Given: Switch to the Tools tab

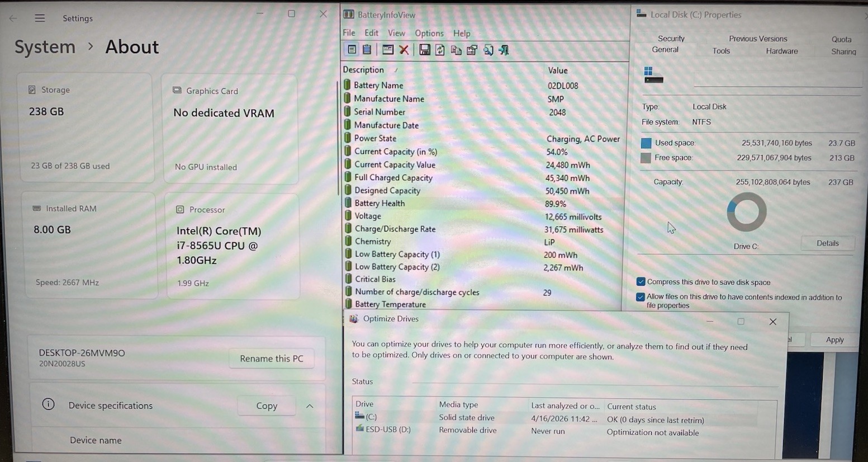Looking at the screenshot, I should click(x=721, y=51).
